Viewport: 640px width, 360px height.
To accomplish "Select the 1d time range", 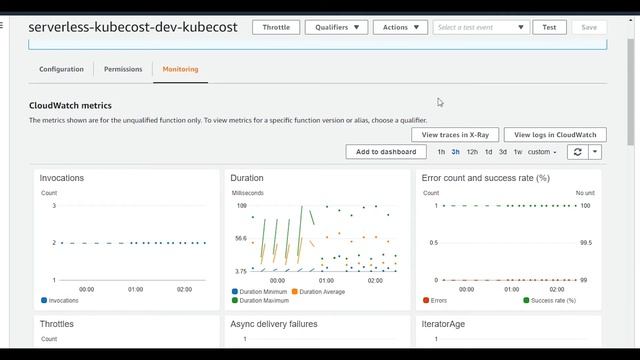I will pos(489,152).
